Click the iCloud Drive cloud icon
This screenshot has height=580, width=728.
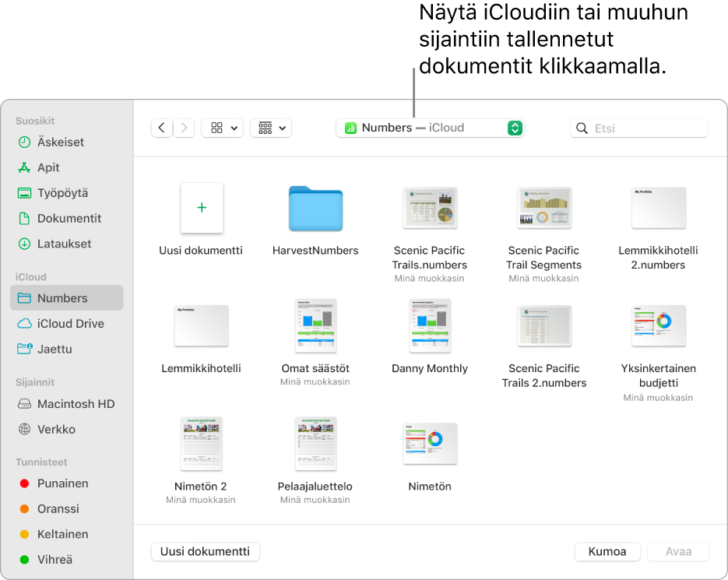pos(24,324)
